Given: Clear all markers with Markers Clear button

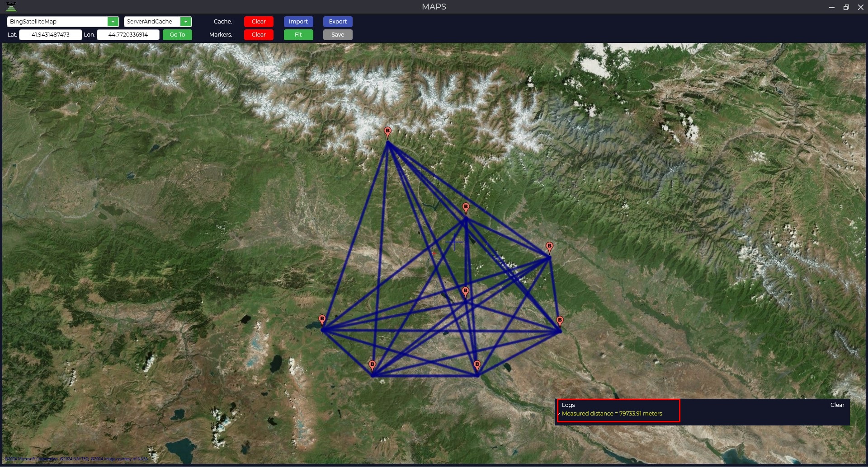Looking at the screenshot, I should (259, 35).
